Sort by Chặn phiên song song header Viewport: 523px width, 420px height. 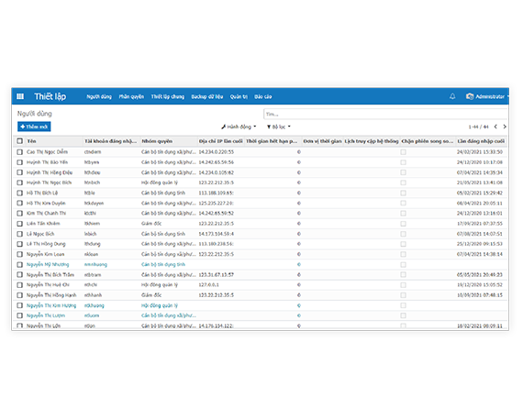[428, 141]
